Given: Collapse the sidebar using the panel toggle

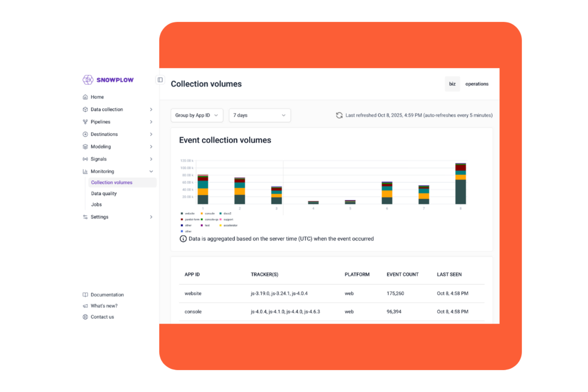Looking at the screenshot, I should [x=160, y=79].
